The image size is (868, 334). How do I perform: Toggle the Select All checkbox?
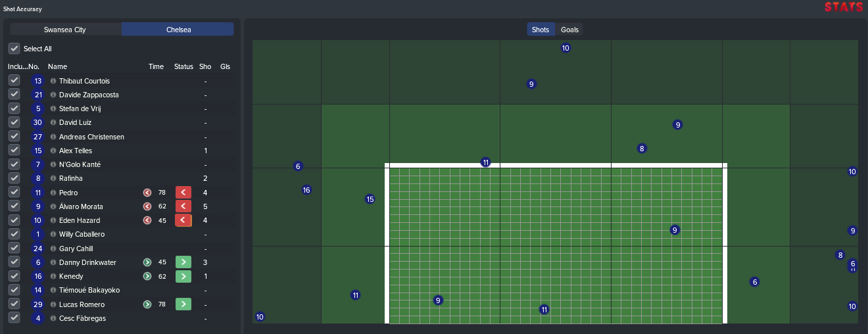coord(14,49)
